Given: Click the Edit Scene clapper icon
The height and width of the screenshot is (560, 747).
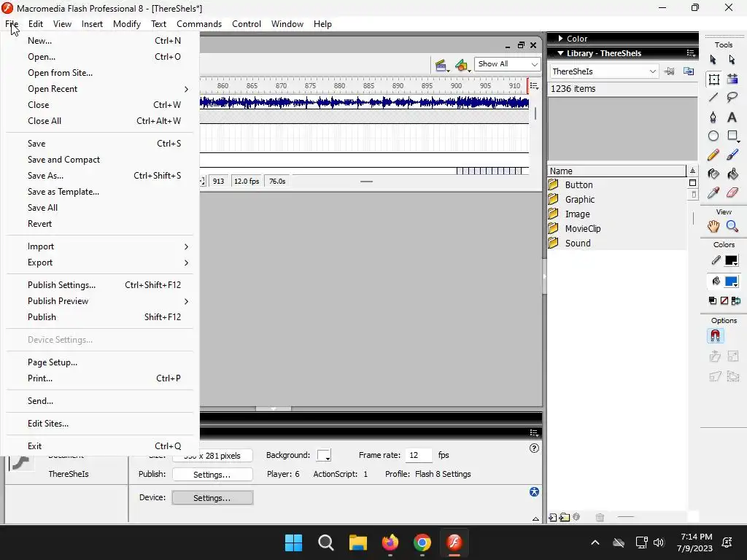Looking at the screenshot, I should (441, 65).
